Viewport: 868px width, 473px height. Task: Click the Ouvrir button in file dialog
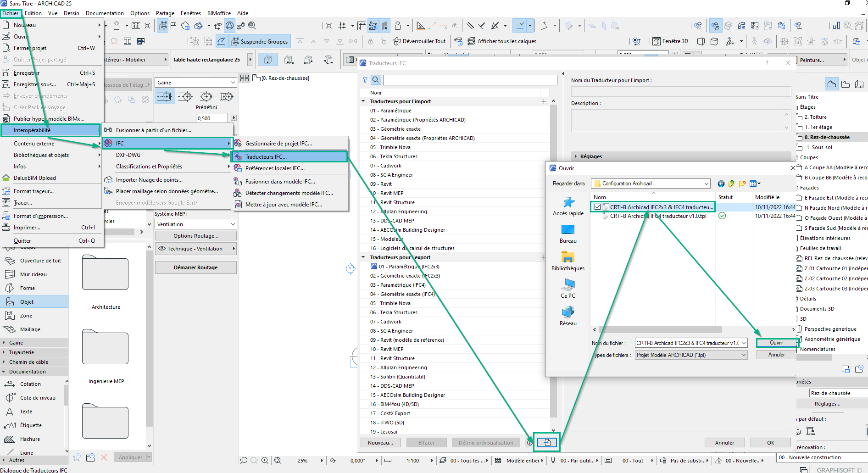(776, 343)
